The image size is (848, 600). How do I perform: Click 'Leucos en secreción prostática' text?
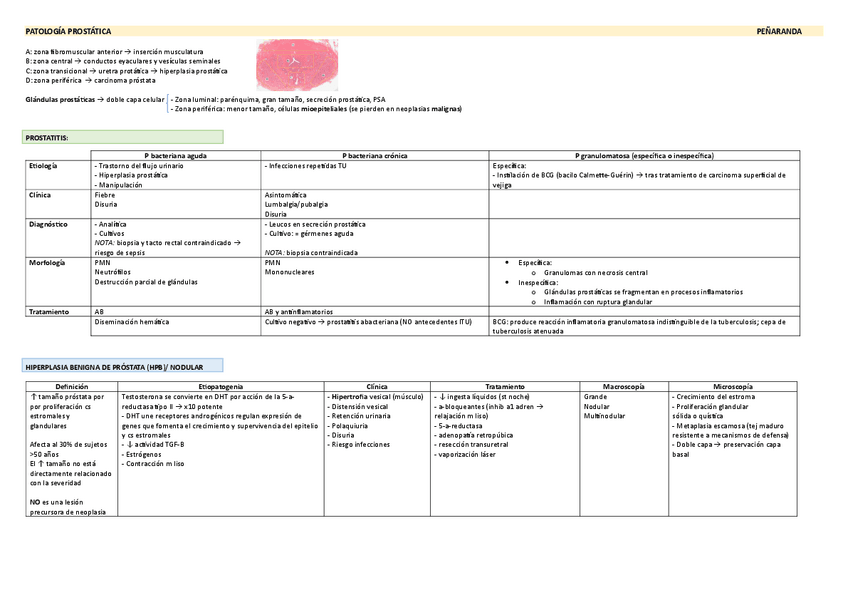click(x=315, y=224)
